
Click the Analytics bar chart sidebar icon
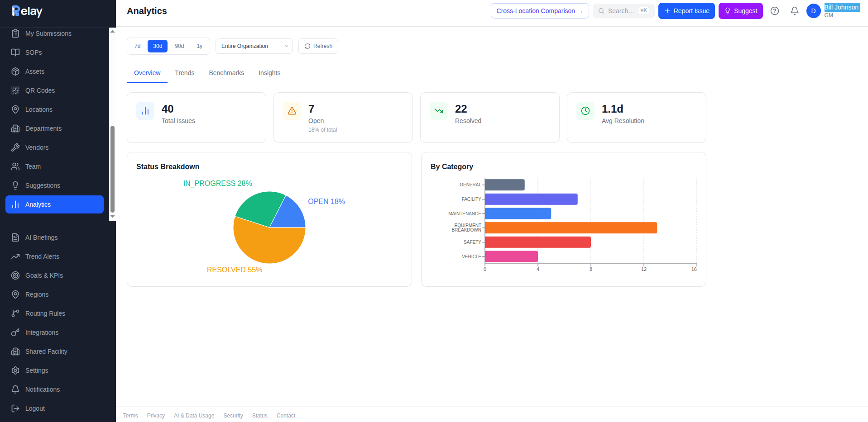[15, 204]
